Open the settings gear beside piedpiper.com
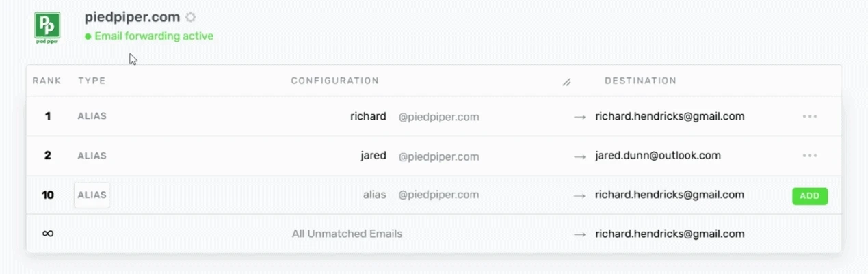 190,17
